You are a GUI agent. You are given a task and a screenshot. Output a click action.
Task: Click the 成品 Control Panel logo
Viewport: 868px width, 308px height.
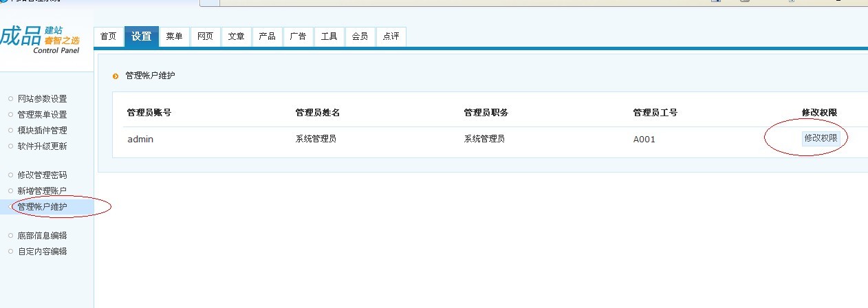tap(40, 39)
